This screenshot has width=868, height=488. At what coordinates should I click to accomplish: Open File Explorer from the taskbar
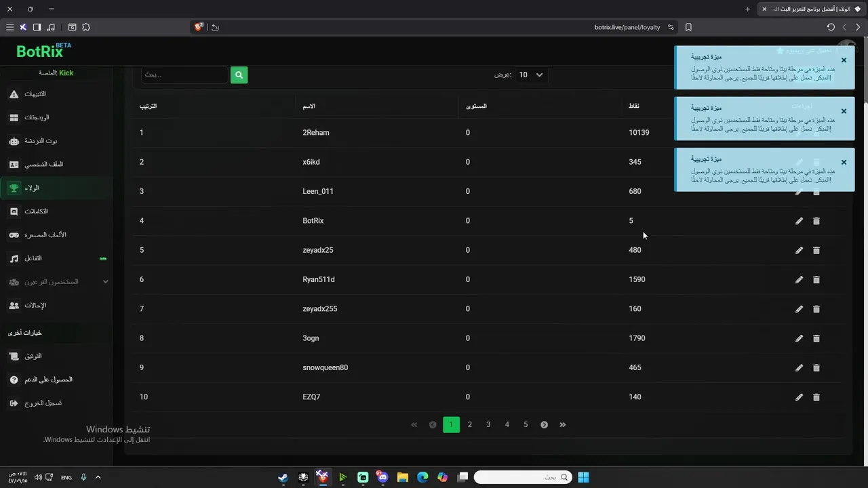(x=402, y=477)
